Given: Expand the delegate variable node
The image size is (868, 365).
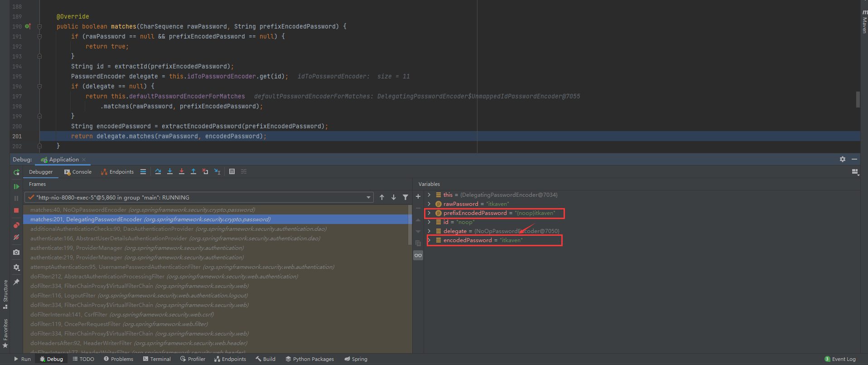Looking at the screenshot, I should pyautogui.click(x=429, y=231).
